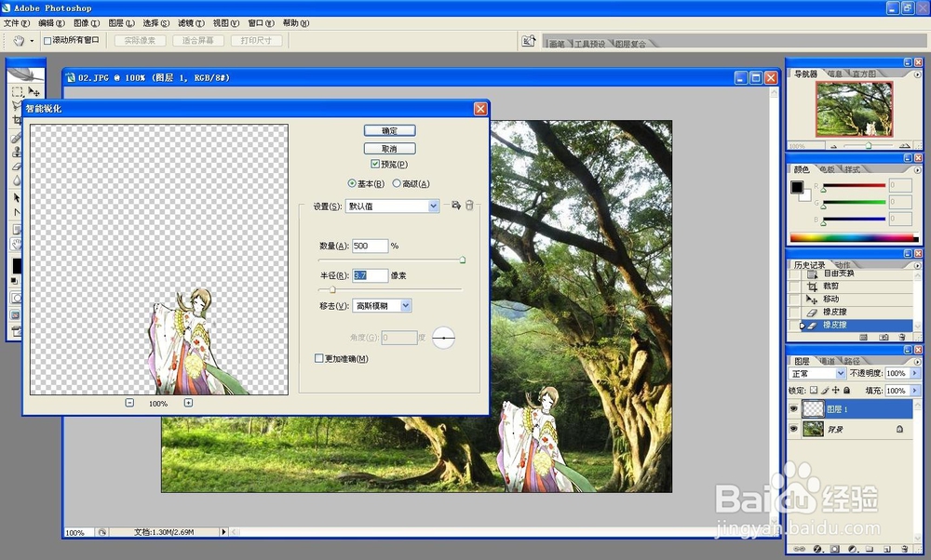Click the radius slider handle below 半径
Viewport: 931px width, 560px height.
click(331, 288)
